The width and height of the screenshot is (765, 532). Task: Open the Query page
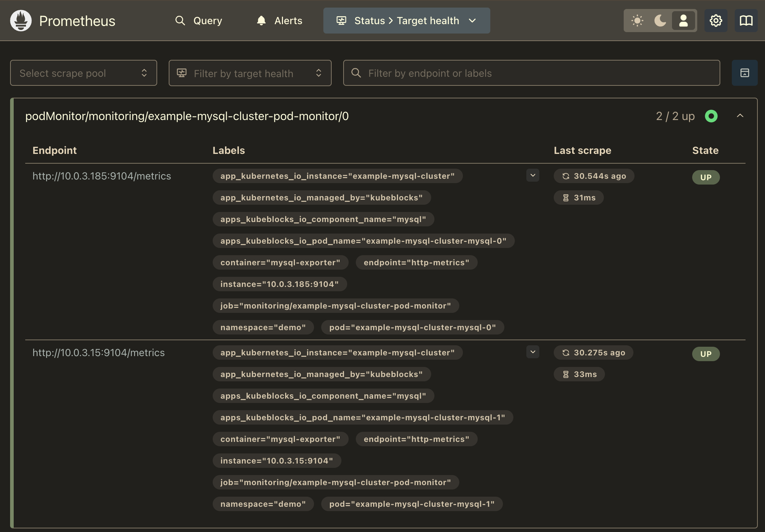point(198,21)
